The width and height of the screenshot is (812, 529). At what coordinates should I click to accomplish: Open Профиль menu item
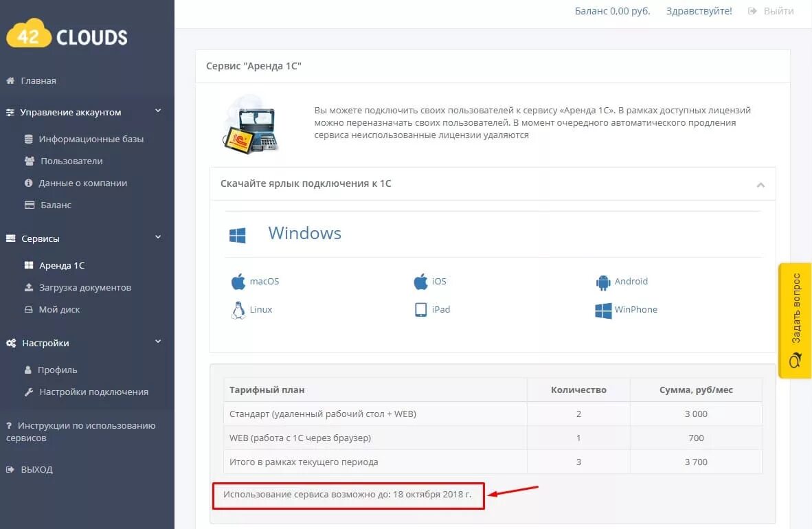58,370
